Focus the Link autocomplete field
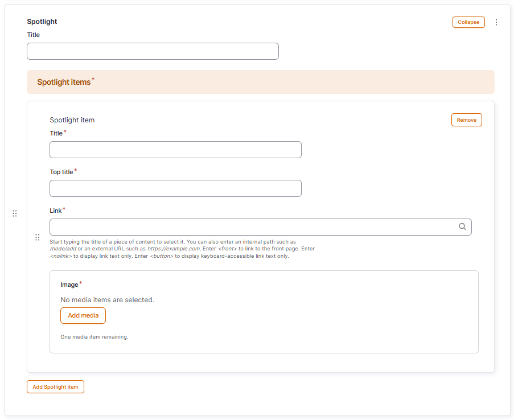This screenshot has height=420, width=514. [253, 227]
